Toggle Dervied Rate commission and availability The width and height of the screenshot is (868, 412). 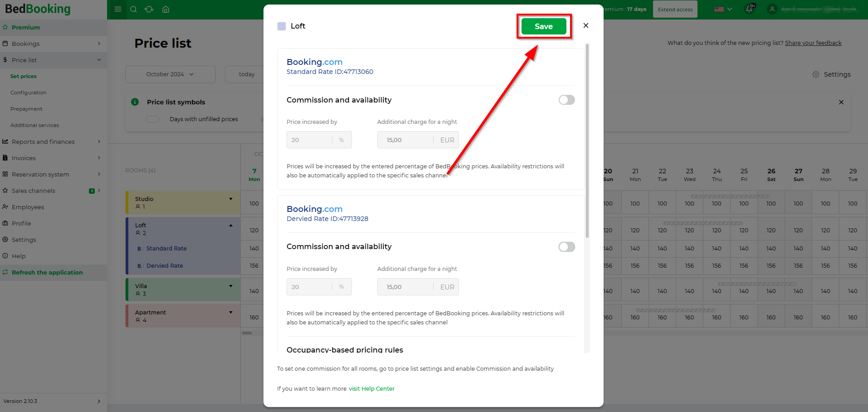point(566,247)
